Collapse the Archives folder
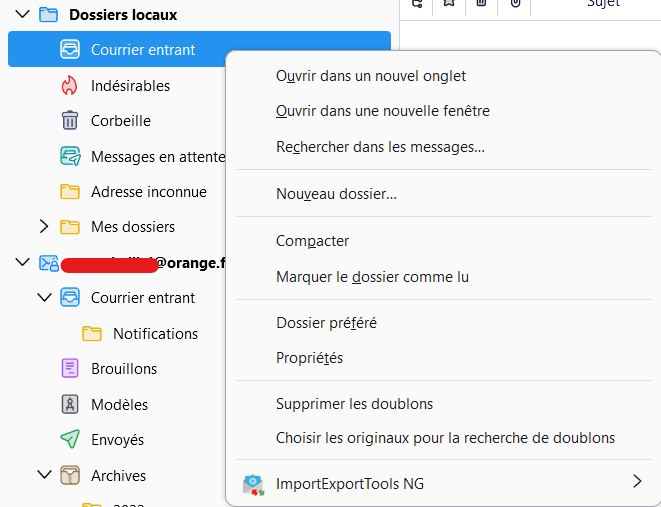The height and width of the screenshot is (507, 661). point(44,475)
